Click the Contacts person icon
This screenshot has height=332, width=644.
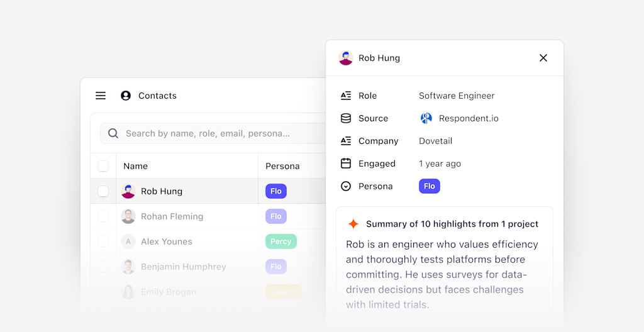coord(126,96)
